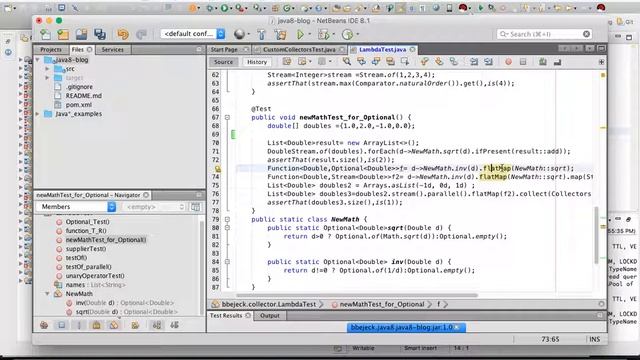Image resolution: width=640 pixels, height=360 pixels.
Task: Toggle Show Fields filter in Navigator
Action: coord(62,325)
